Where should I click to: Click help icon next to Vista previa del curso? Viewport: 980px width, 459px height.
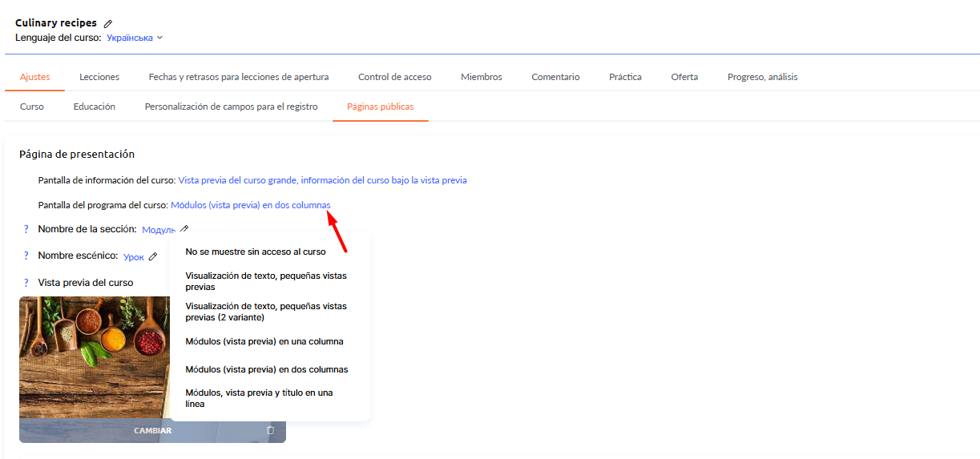pos(26,283)
